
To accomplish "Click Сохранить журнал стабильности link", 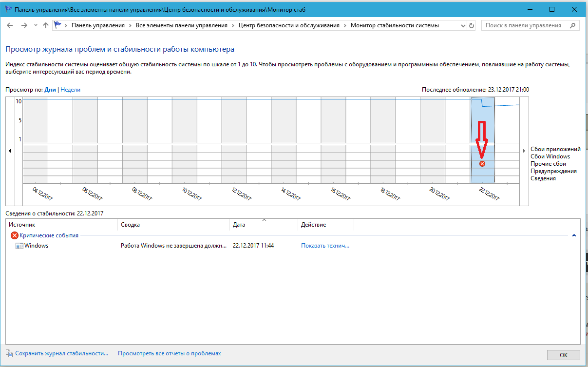I will click(x=62, y=353).
